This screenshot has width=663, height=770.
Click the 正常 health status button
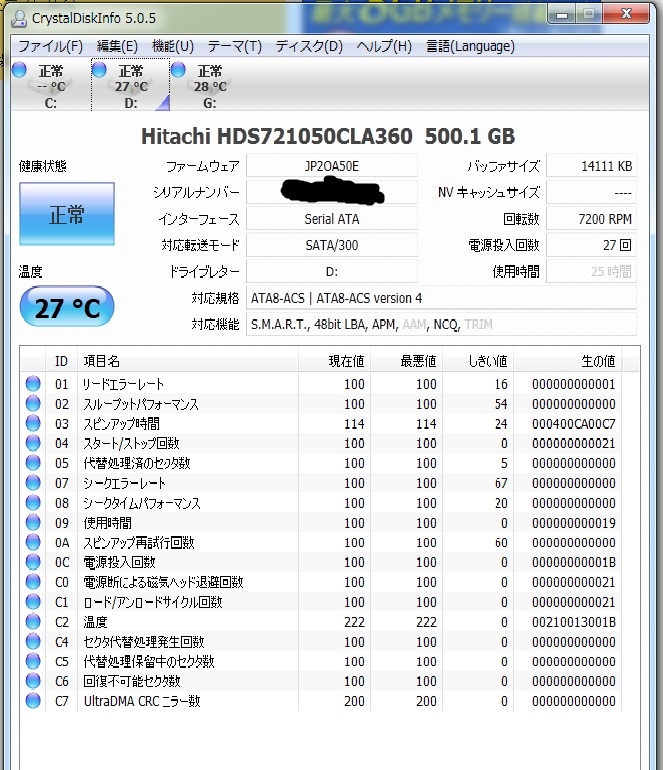click(67, 214)
